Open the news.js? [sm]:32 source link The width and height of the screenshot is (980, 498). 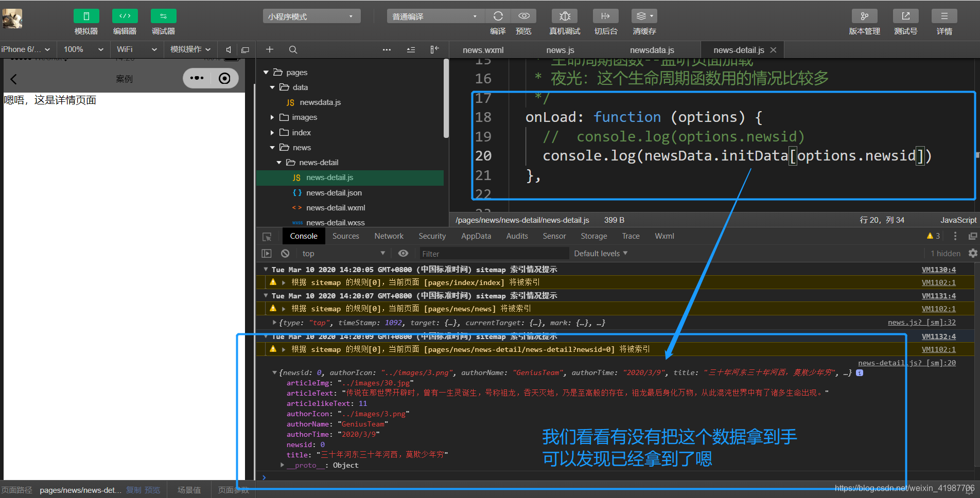(921, 323)
